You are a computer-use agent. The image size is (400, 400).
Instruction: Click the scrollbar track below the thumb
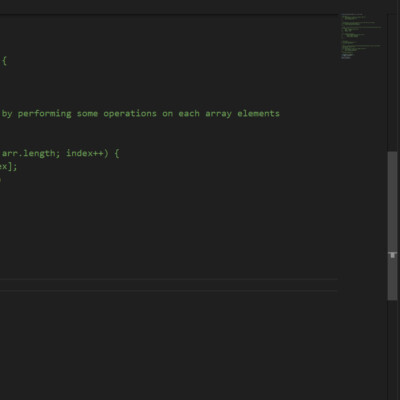(392, 350)
